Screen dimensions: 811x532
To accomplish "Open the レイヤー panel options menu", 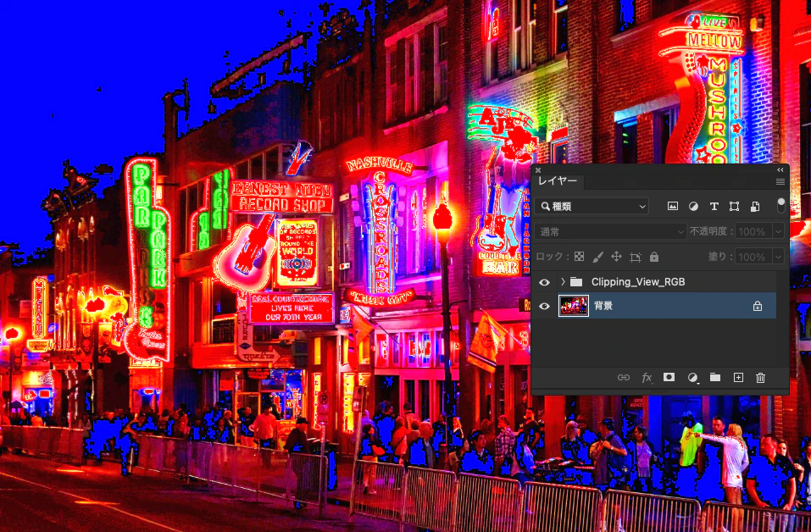I will point(780,181).
